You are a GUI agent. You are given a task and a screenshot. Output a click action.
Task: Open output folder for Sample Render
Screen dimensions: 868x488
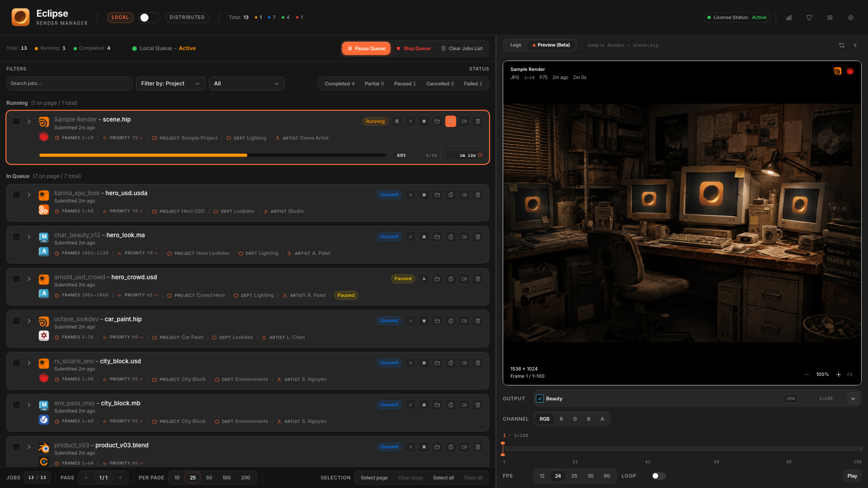coord(437,121)
